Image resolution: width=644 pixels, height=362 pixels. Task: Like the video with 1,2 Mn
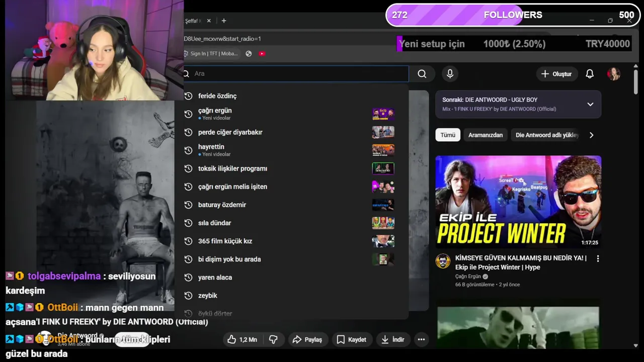pyautogui.click(x=242, y=339)
